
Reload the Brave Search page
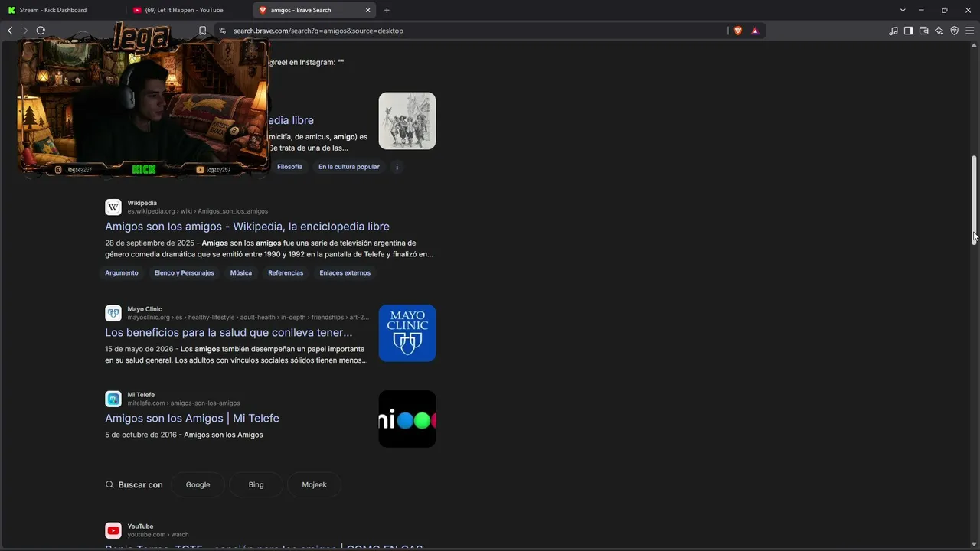click(41, 31)
